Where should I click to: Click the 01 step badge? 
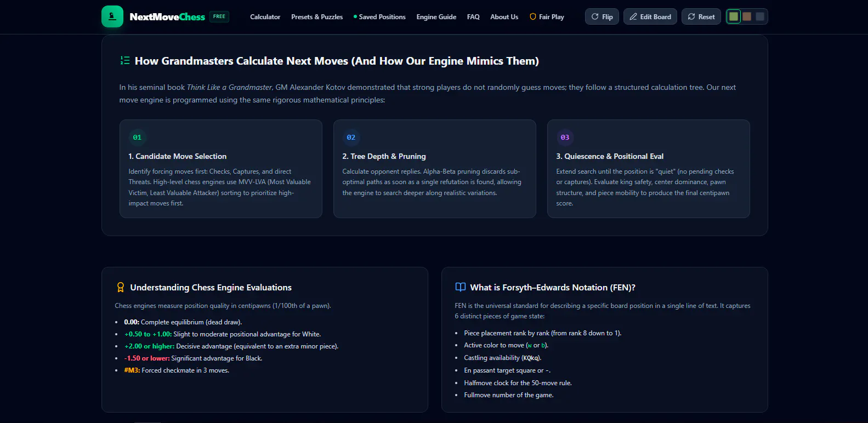pyautogui.click(x=137, y=138)
